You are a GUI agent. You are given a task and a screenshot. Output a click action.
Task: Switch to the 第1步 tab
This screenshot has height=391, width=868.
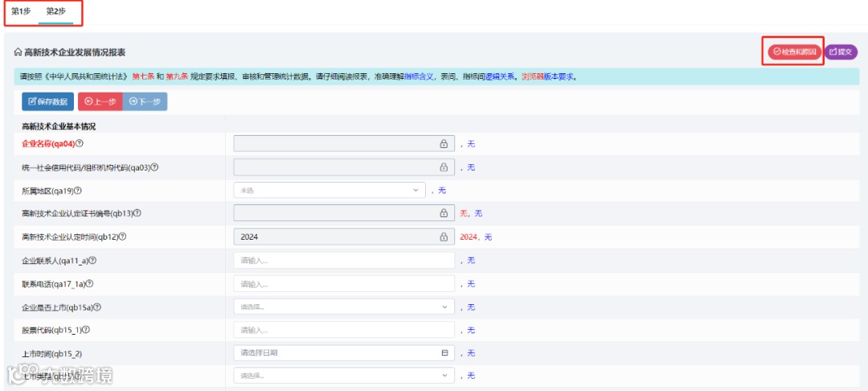coord(21,11)
